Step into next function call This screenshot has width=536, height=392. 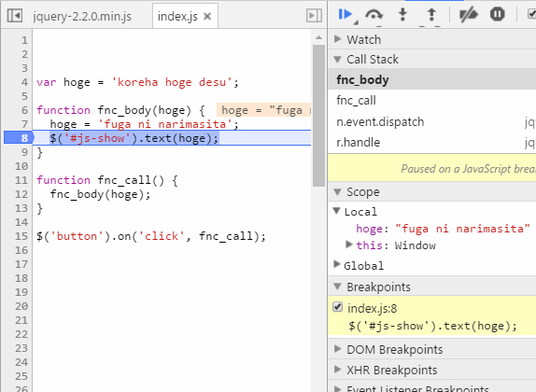[403, 15]
